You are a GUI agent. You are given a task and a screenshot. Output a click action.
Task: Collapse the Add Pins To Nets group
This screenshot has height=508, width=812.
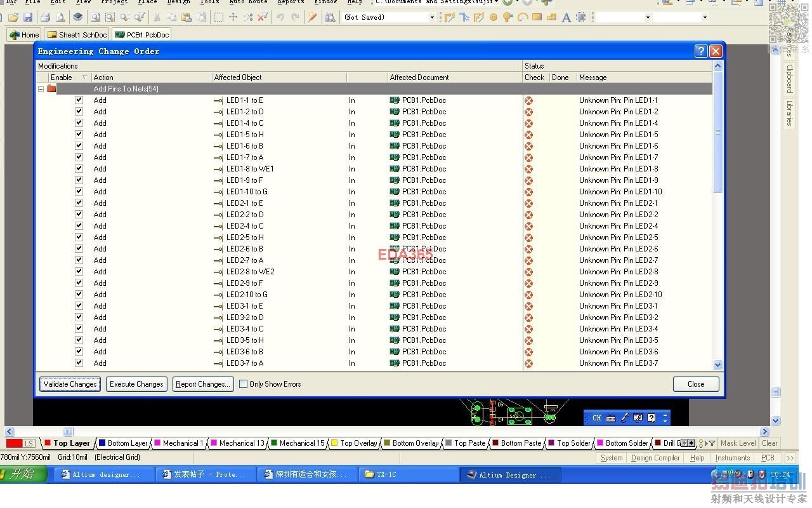click(41, 89)
